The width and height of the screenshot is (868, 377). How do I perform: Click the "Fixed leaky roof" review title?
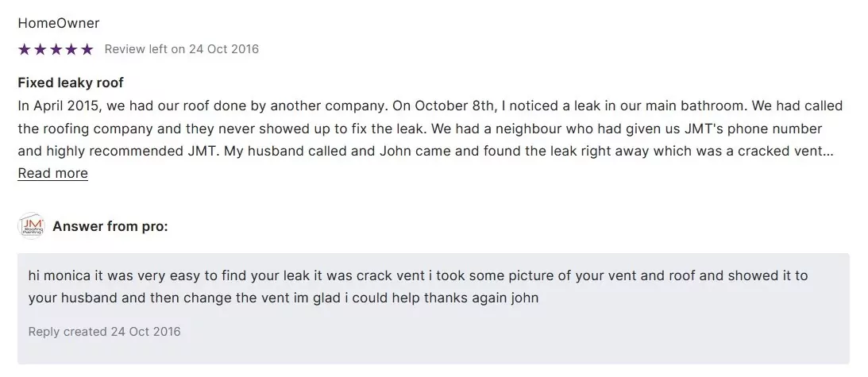click(x=71, y=83)
